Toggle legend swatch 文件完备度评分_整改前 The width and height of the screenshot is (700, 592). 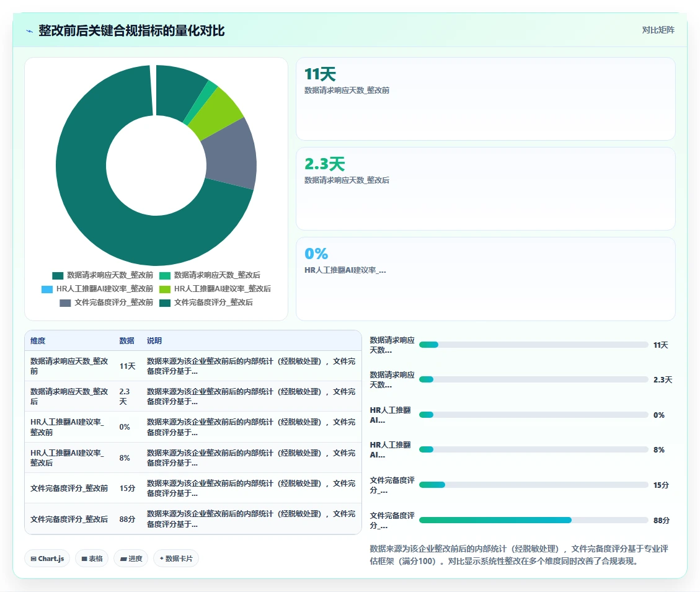[x=65, y=303]
